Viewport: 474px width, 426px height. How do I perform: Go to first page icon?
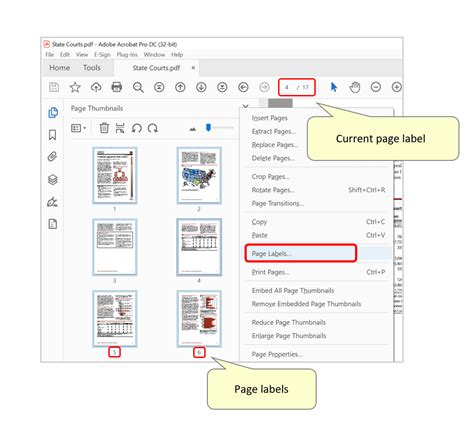tap(159, 87)
